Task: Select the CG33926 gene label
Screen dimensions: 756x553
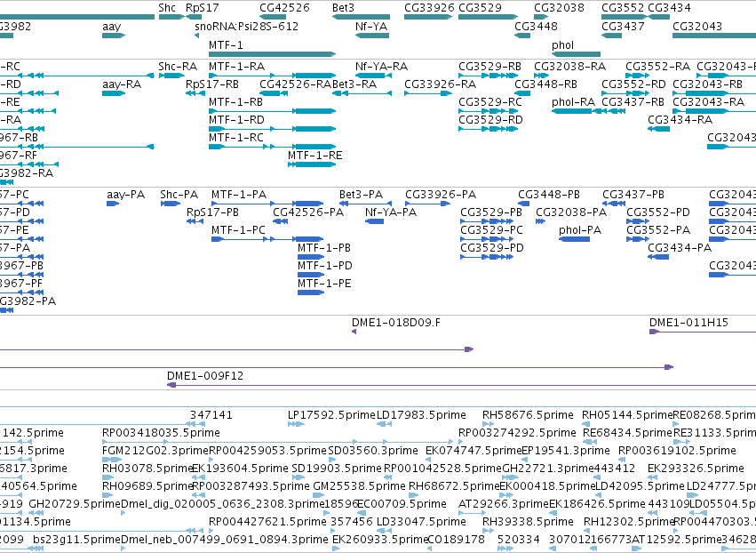Action: [429, 8]
